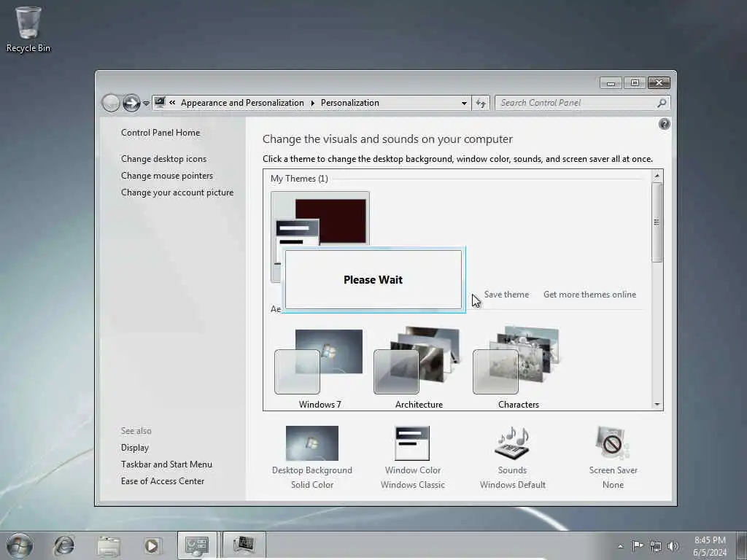Click the theme list scroll down arrow
The image size is (747, 560).
[x=657, y=404]
